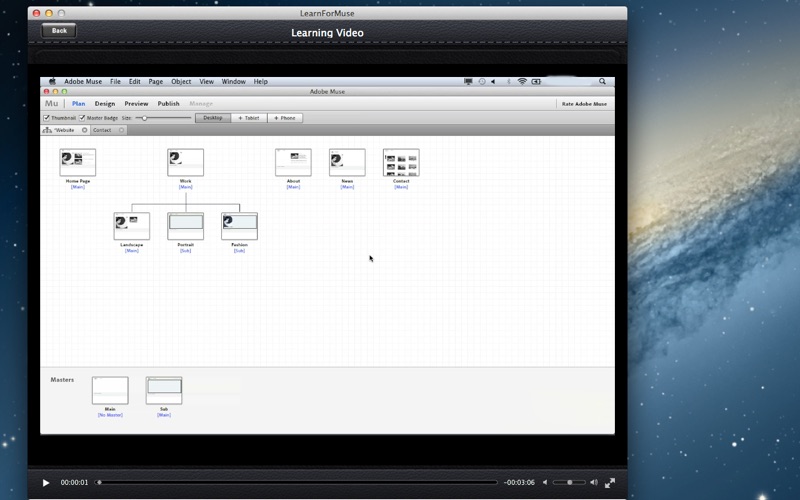Select the News page thumbnail
The width and height of the screenshot is (800, 500).
tap(347, 162)
